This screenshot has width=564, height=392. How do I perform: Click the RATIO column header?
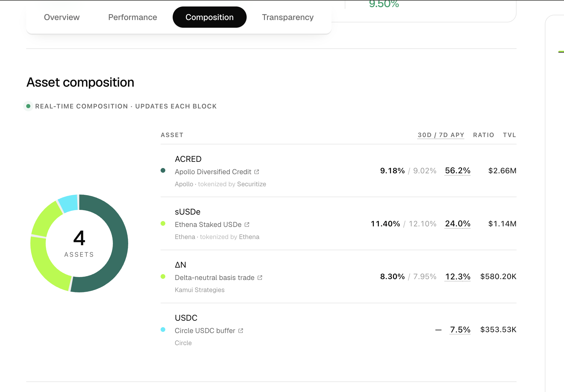pos(484,135)
